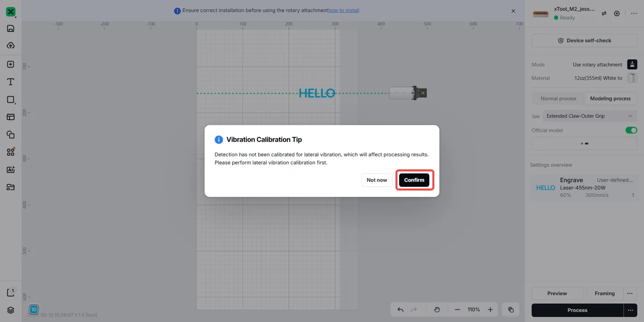Click the save file icon
This screenshot has height=322, width=644.
pyautogui.click(x=11, y=29)
